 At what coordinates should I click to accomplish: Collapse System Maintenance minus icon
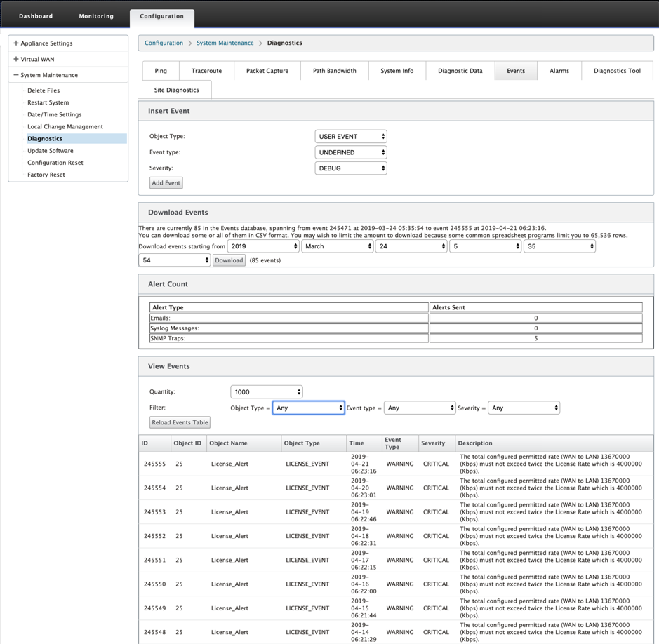pos(16,75)
